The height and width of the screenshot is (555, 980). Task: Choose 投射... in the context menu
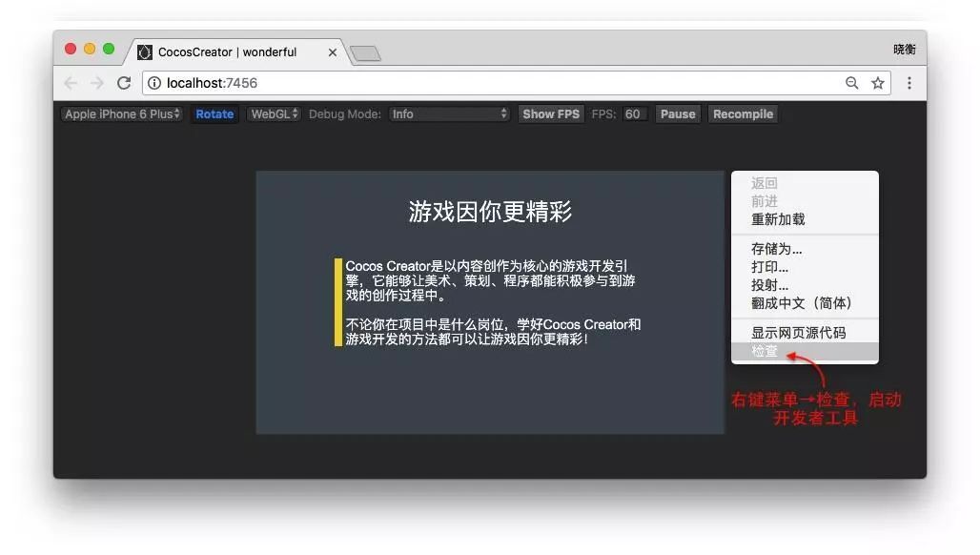click(805, 285)
